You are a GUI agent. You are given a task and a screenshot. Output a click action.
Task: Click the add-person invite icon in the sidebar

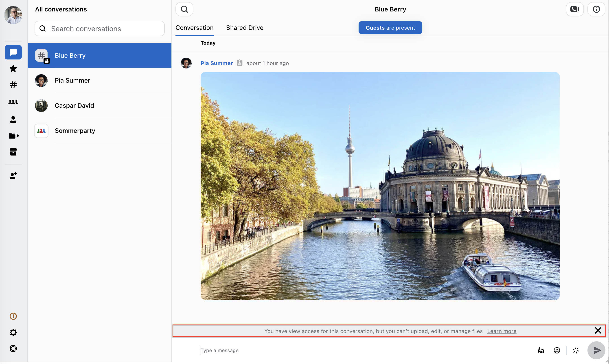pyautogui.click(x=13, y=176)
